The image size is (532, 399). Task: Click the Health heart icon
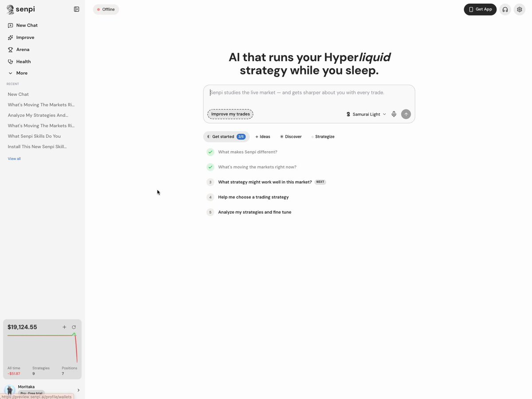(x=11, y=62)
